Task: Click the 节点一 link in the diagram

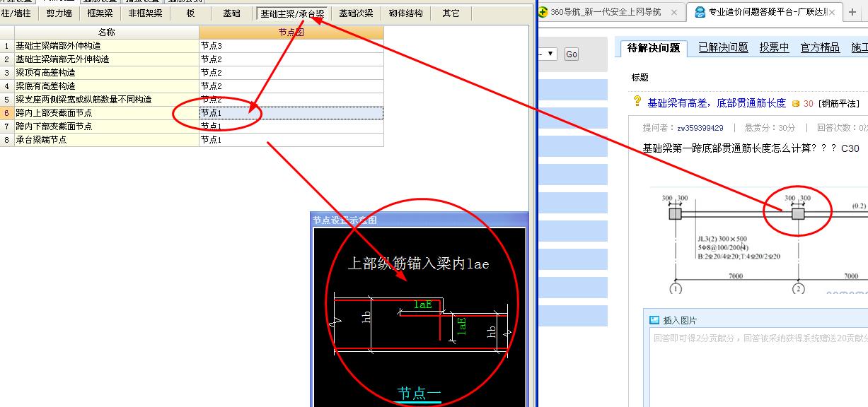Action: (x=419, y=394)
